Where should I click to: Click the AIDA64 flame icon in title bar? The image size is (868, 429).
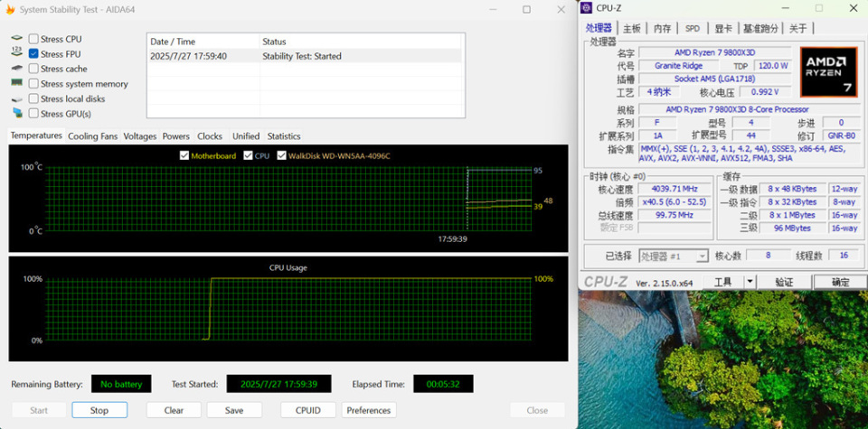pyautogui.click(x=10, y=9)
